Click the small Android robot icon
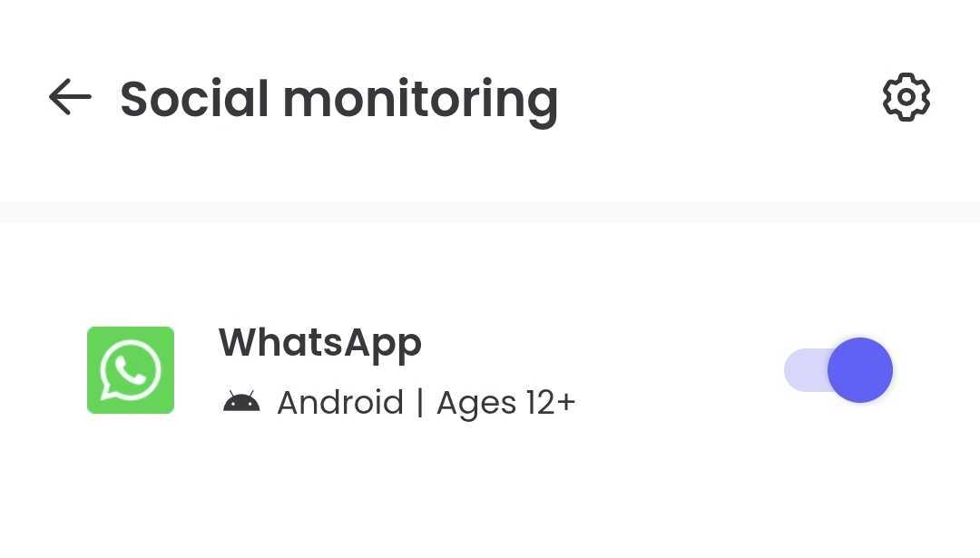This screenshot has width=980, height=558. (x=241, y=402)
